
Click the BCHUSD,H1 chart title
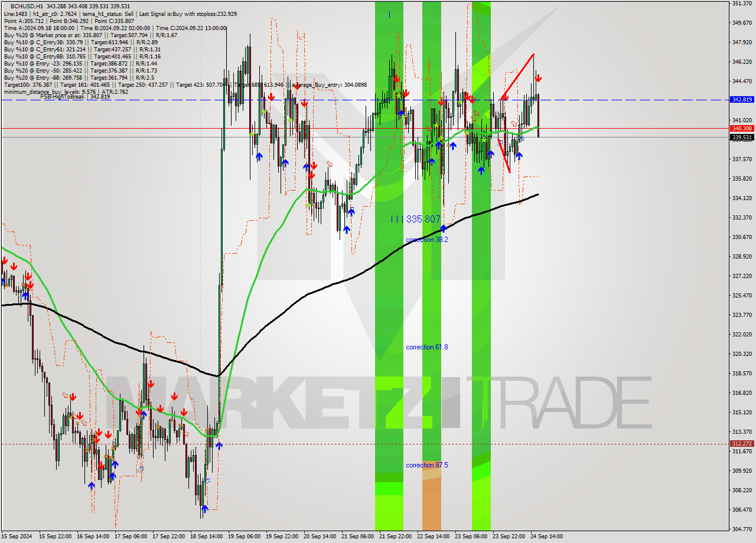point(27,5)
